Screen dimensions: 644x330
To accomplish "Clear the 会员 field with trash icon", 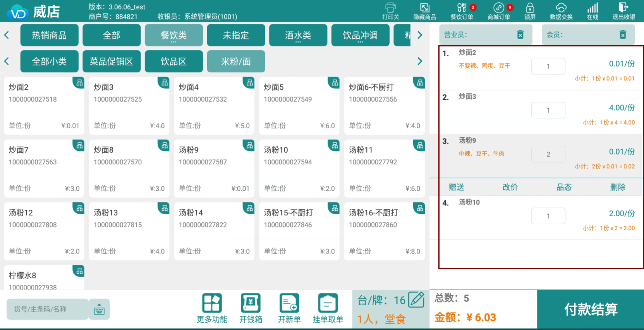I will tap(623, 35).
